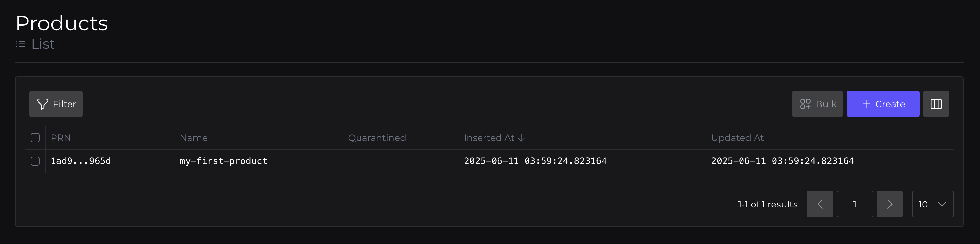Click the Bulk actions grid icon

[805, 104]
